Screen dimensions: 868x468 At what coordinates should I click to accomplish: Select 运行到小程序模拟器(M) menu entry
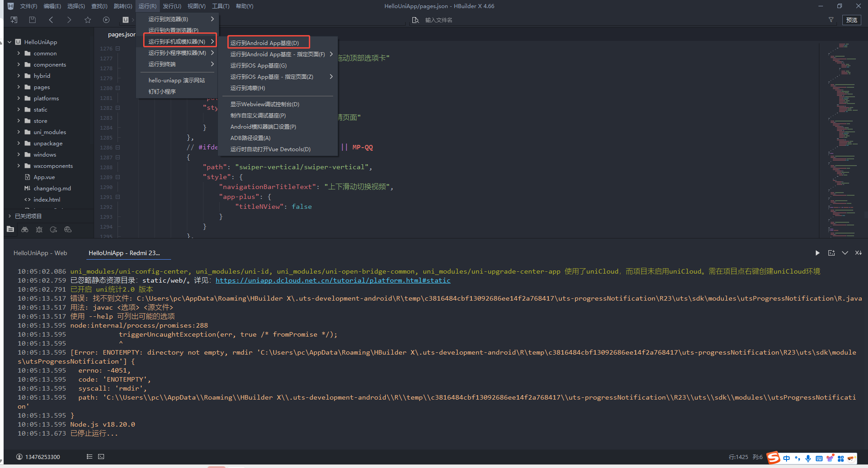point(177,53)
